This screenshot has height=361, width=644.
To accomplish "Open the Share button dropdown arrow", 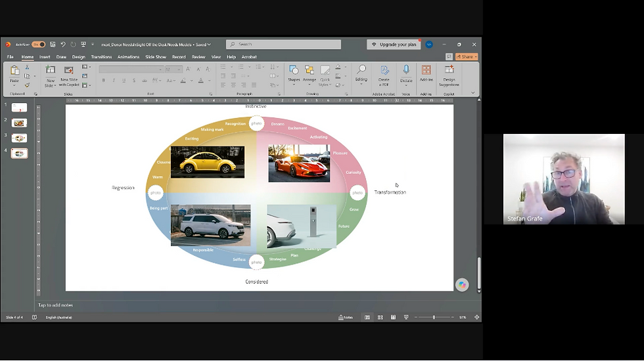I will (x=476, y=57).
